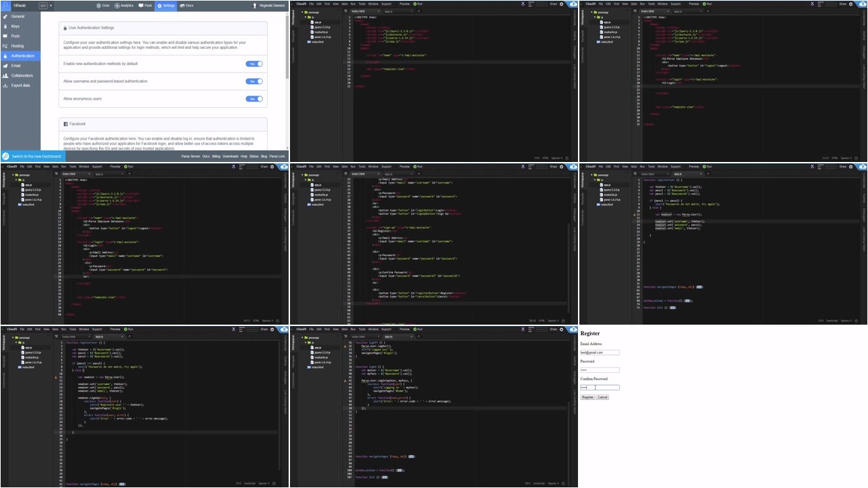The height and width of the screenshot is (488, 868).
Task: Open File menu in 21-line index.html Cloud9 window
Action: [310, 3]
